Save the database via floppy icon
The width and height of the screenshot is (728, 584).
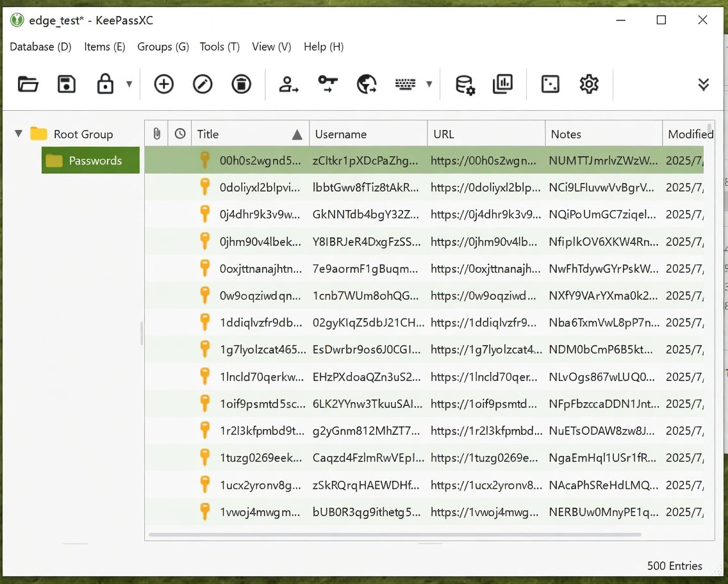[x=67, y=85]
